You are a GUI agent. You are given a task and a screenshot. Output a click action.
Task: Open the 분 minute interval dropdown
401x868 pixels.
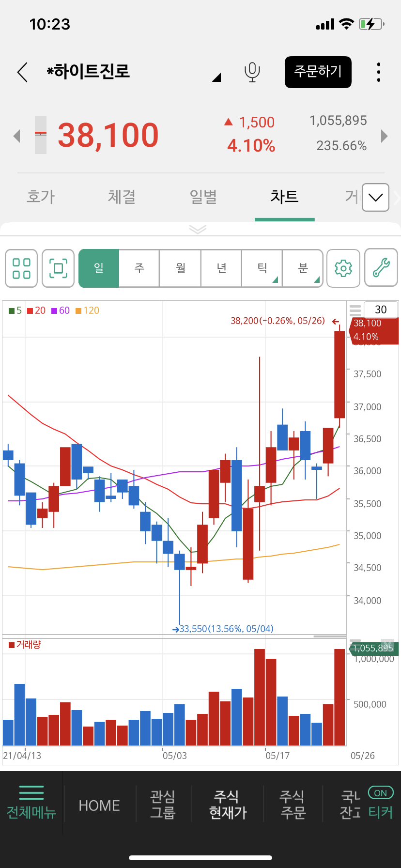[x=303, y=268]
